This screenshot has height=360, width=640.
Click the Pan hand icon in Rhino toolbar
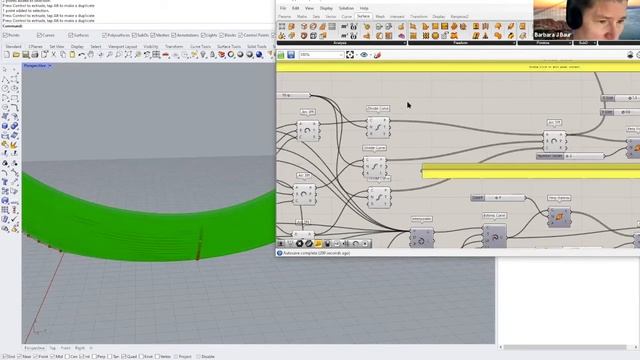(x=91, y=55)
